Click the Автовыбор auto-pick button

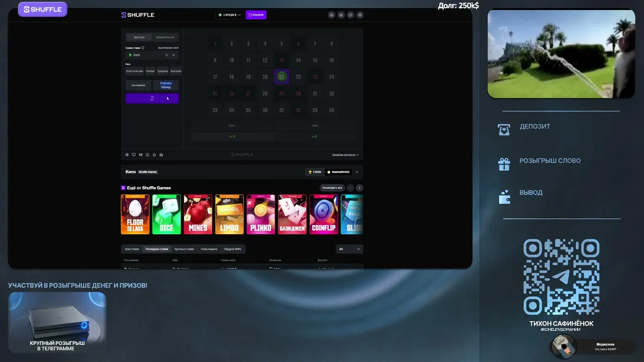pos(138,85)
